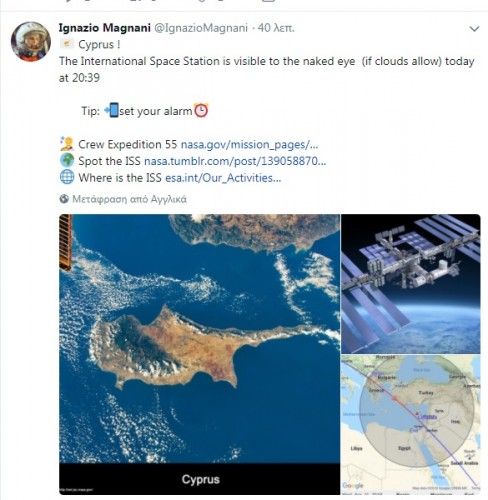Viewport: 488px width, 500px height.
Task: Open Ignazio Magnani's profile avatar
Action: (x=31, y=42)
